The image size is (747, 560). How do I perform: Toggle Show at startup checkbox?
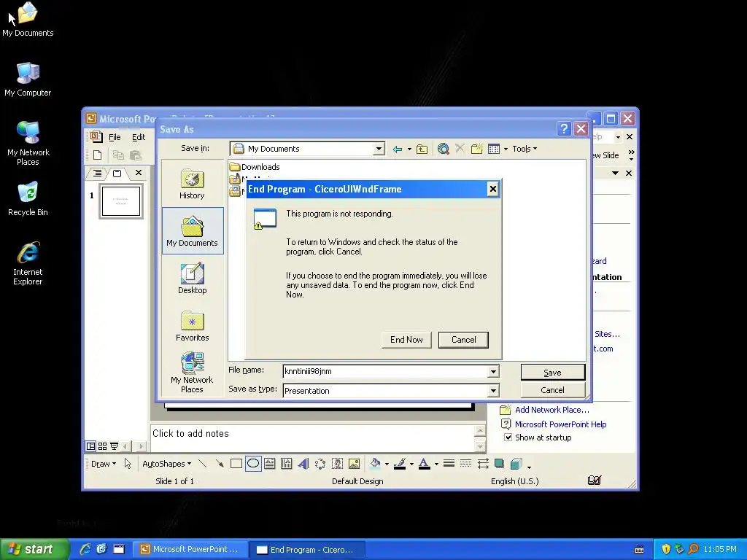[508, 437]
